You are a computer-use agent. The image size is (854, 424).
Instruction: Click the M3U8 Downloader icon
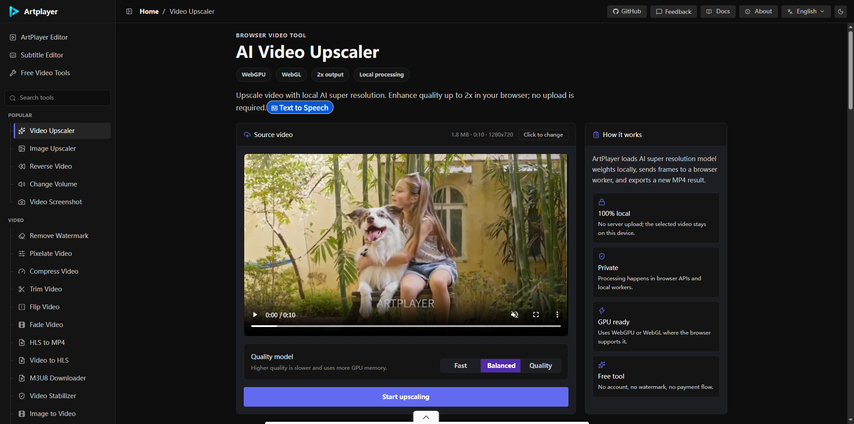pos(22,378)
